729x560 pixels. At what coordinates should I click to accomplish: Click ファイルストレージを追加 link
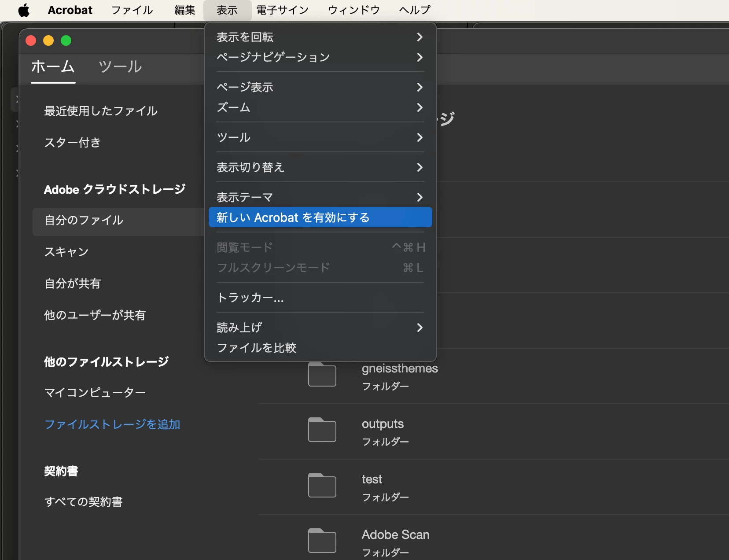112,424
